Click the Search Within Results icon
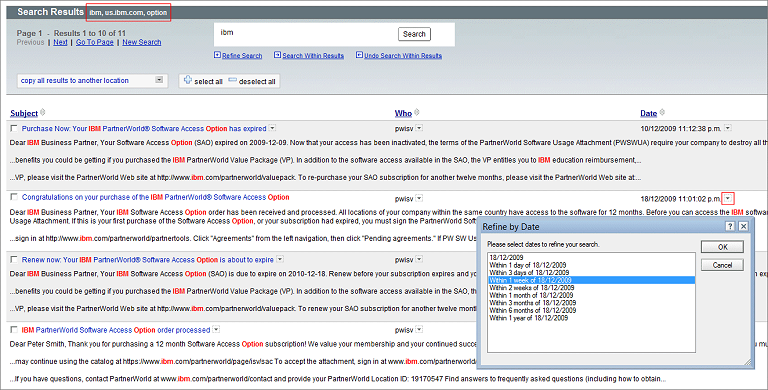768x390 pixels. point(277,55)
